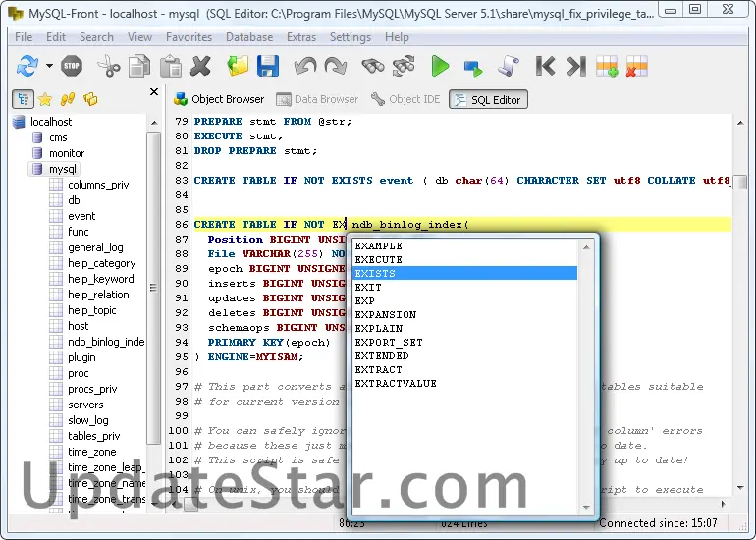756x540 pixels.
Task: Click the Cut scissors icon
Action: tap(109, 66)
